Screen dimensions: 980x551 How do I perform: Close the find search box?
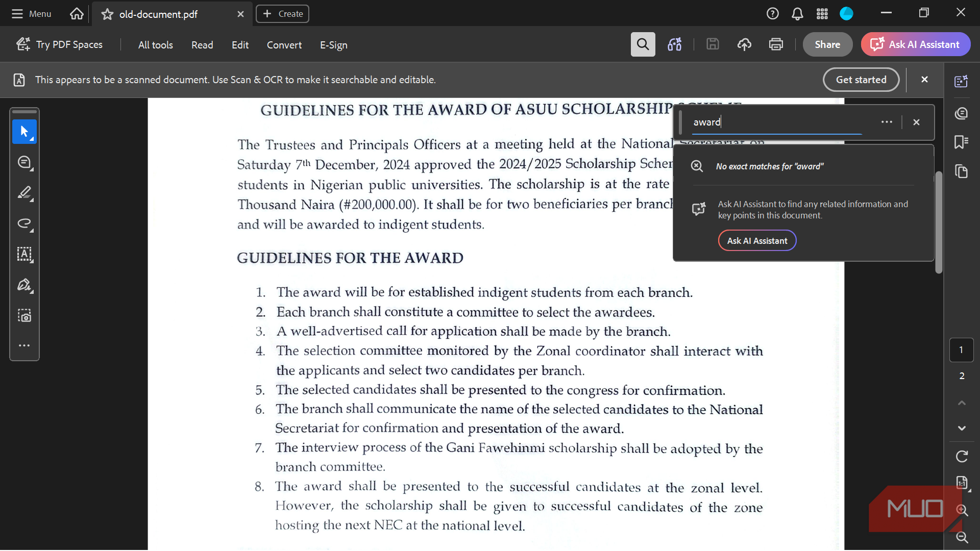coord(916,122)
